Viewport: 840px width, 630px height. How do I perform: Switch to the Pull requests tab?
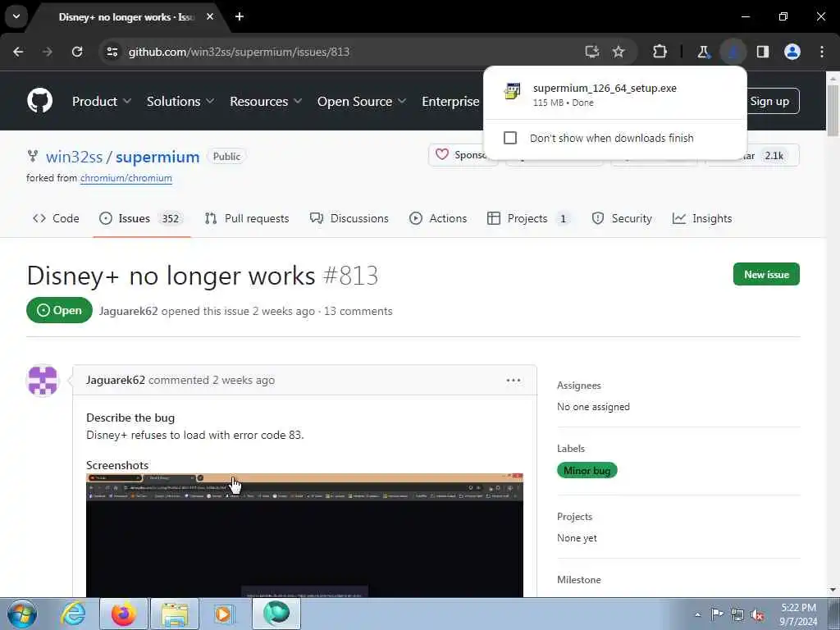tap(247, 218)
